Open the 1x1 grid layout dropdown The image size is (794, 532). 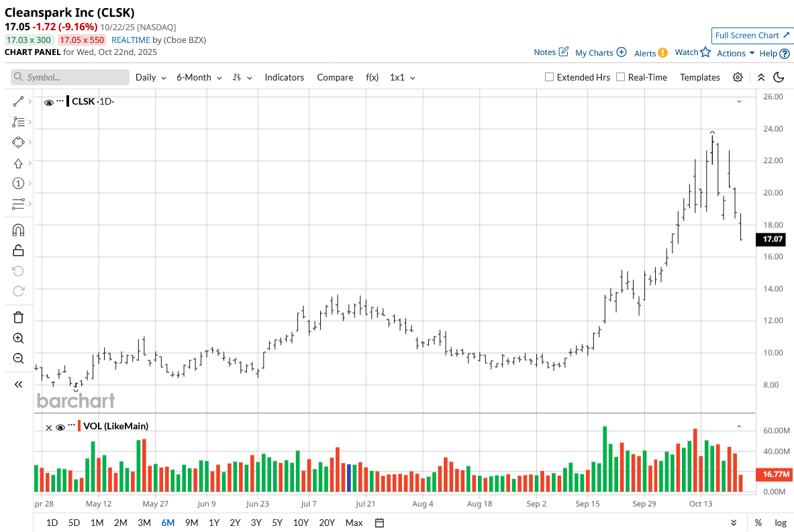[403, 77]
